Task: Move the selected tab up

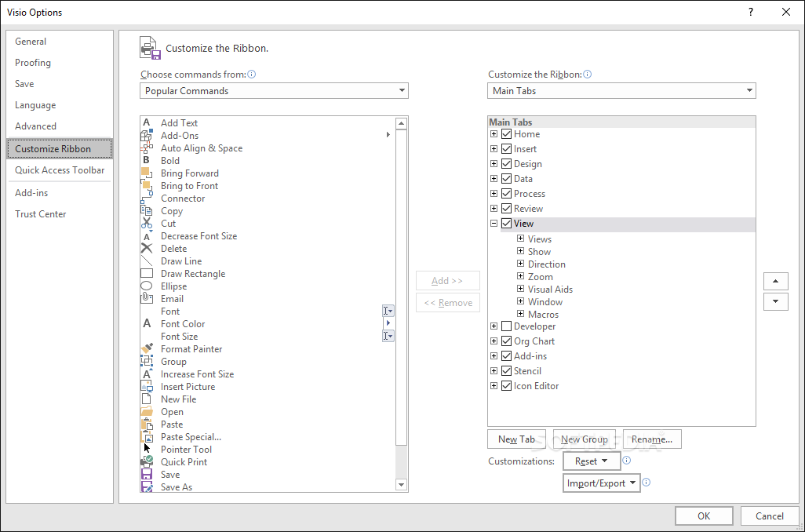Action: (x=776, y=281)
